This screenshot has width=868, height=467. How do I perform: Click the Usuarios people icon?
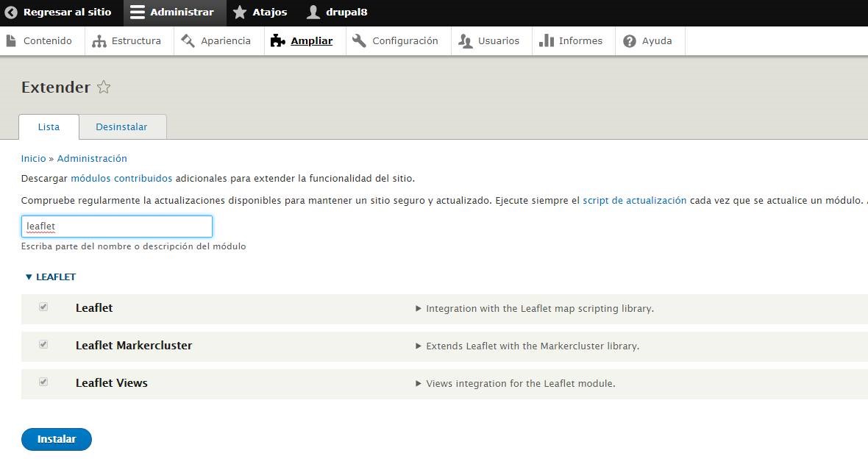pyautogui.click(x=465, y=40)
